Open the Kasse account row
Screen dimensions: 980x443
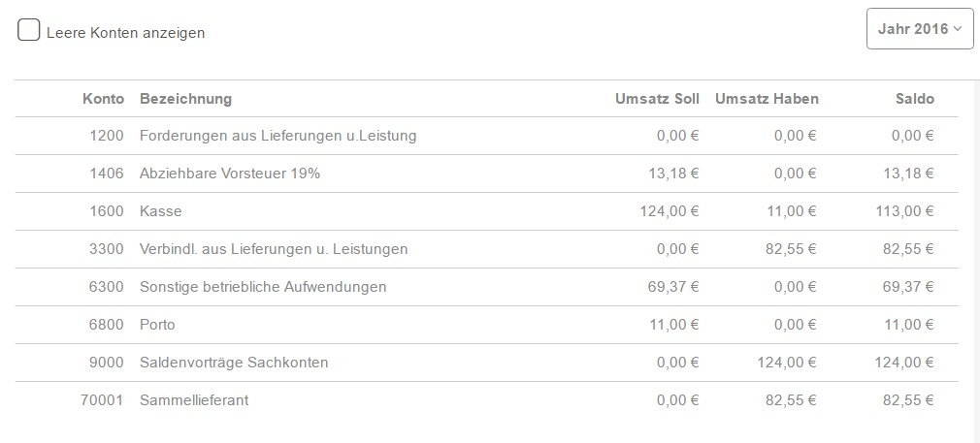click(x=161, y=211)
